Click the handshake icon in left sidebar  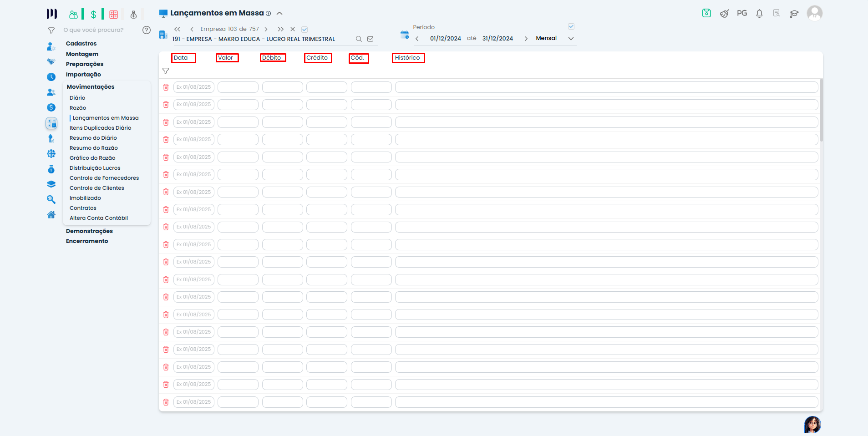(51, 61)
